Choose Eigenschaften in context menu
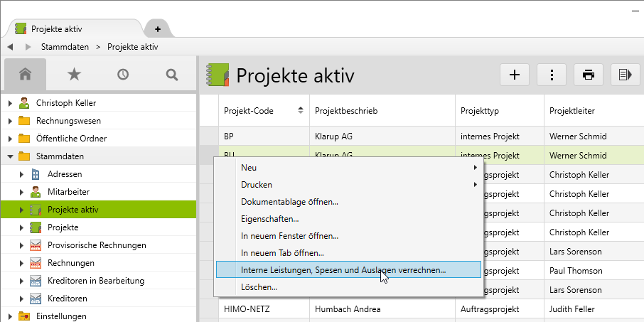 point(269,219)
